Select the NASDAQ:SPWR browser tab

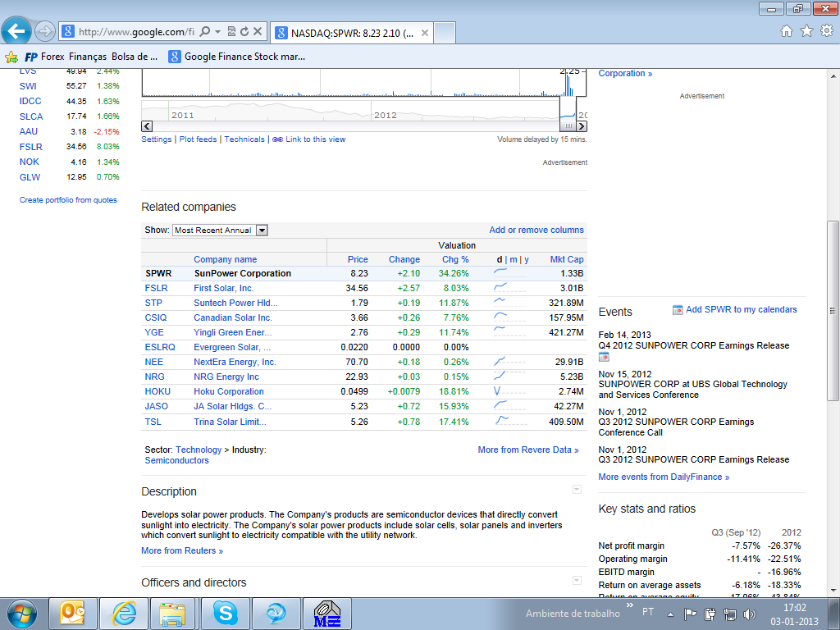(351, 33)
